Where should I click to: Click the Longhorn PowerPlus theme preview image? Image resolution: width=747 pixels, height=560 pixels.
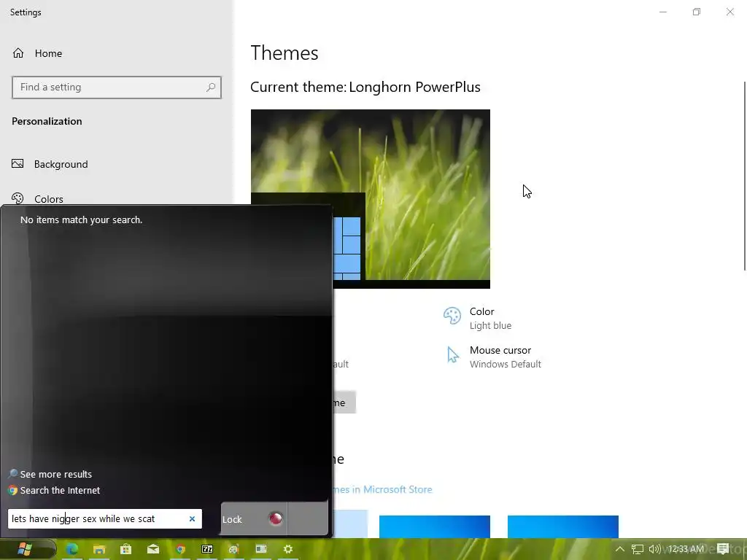[370, 199]
